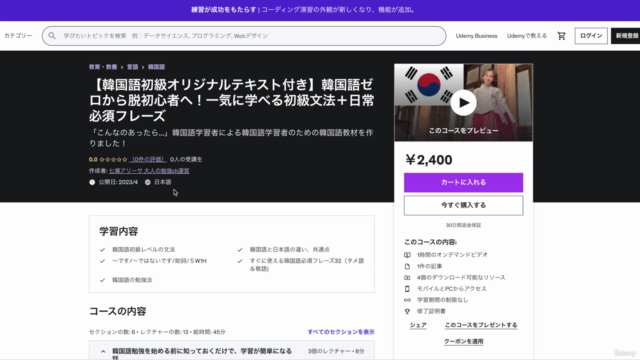Click the 1時間のオンデマンドビデオ text

[452, 255]
